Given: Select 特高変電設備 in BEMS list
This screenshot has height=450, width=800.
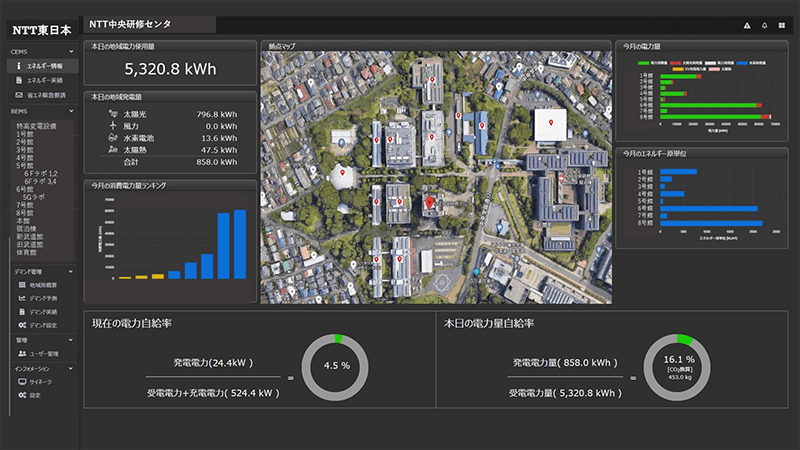Looking at the screenshot, I should point(36,126).
